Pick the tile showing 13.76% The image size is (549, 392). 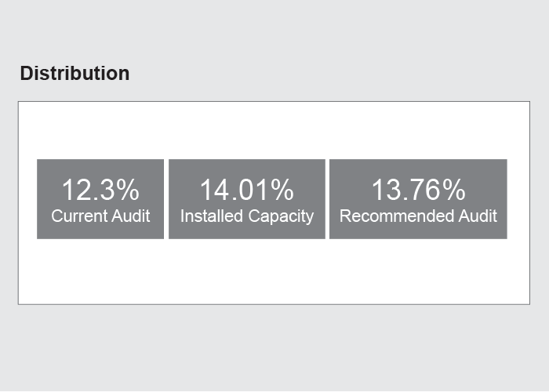click(418, 199)
